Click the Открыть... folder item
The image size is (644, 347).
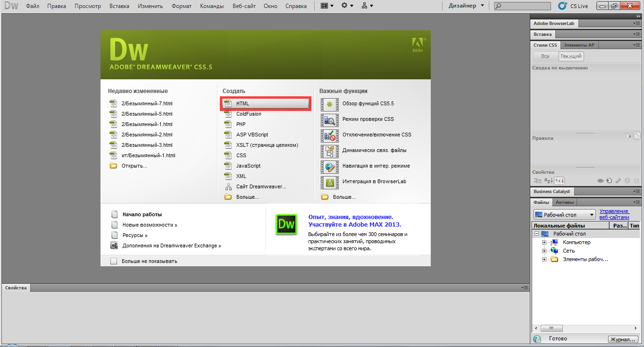[x=128, y=166]
